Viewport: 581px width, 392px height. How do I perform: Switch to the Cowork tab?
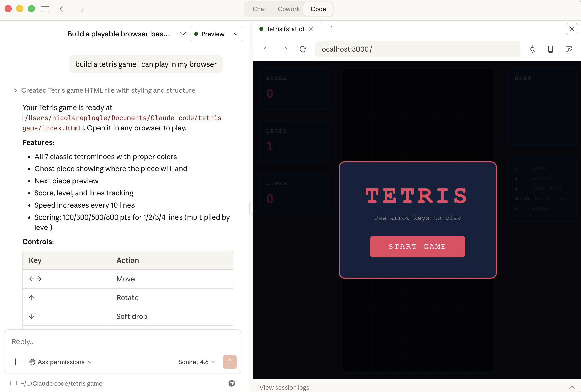tap(288, 9)
